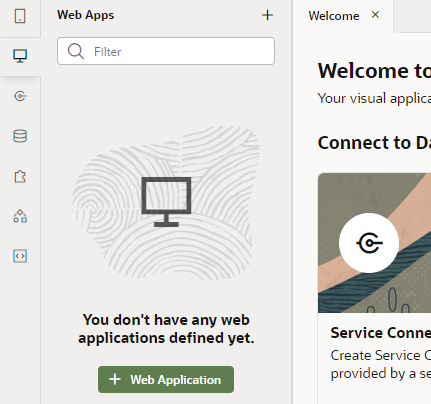The width and height of the screenshot is (431, 404).
Task: Click the Web Apps panel heading
Action: click(x=86, y=15)
